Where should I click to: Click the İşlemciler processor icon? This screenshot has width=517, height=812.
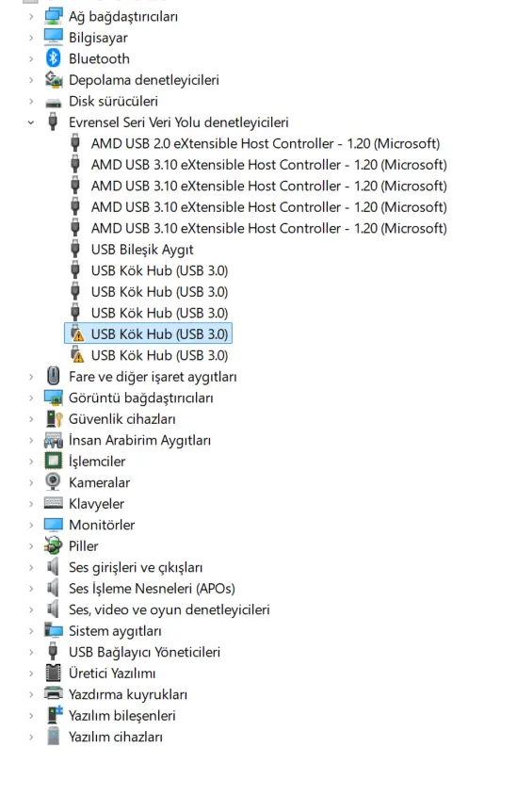pyautogui.click(x=53, y=461)
